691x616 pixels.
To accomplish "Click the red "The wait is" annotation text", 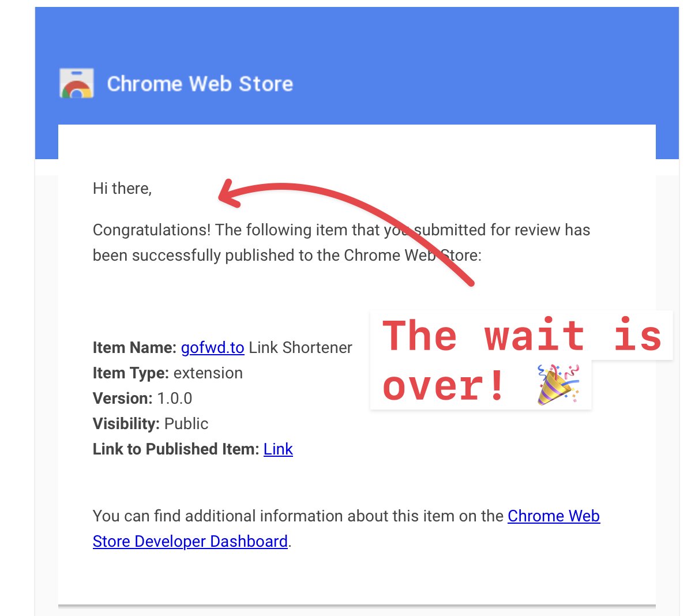I will pos(521,336).
